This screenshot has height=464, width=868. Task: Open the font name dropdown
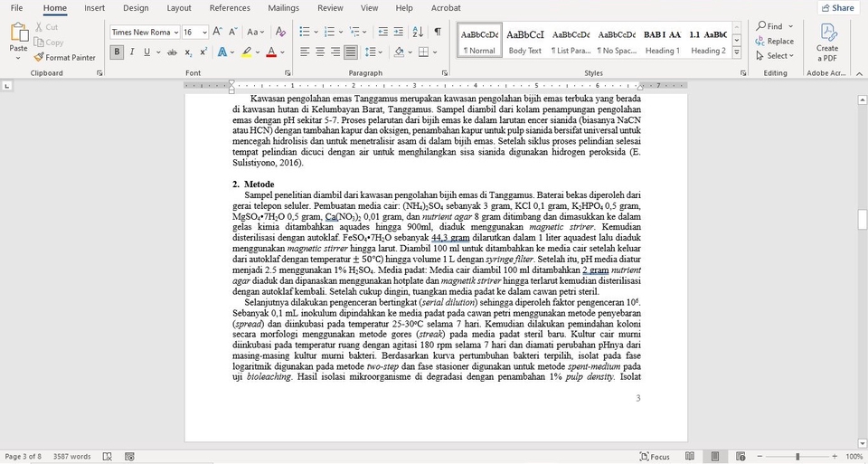(176, 33)
